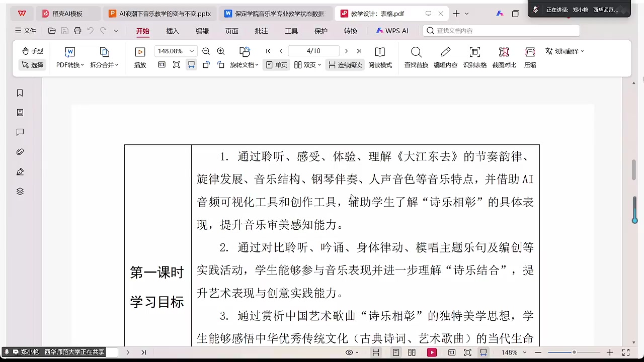Open the comments panel in left sidebar
The width and height of the screenshot is (644, 362).
coord(20,132)
